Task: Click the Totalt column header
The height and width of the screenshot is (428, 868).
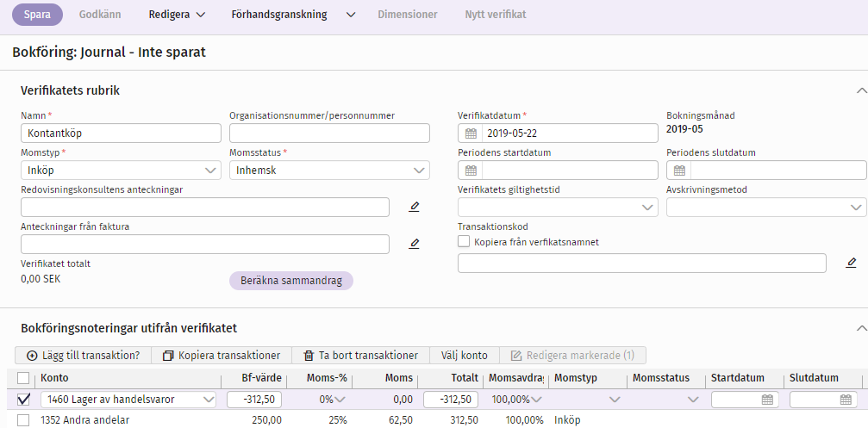Action: coord(465,378)
